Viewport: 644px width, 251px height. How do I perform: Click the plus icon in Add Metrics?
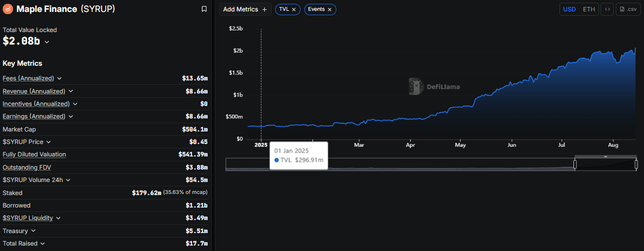tap(264, 9)
